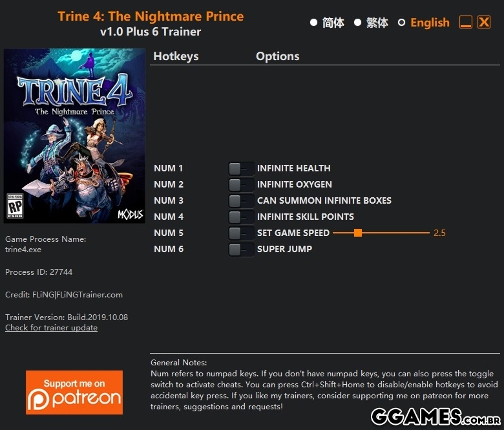Click the Trine 4 cover art thumbnail
This screenshot has height=430, width=504.
[x=74, y=136]
